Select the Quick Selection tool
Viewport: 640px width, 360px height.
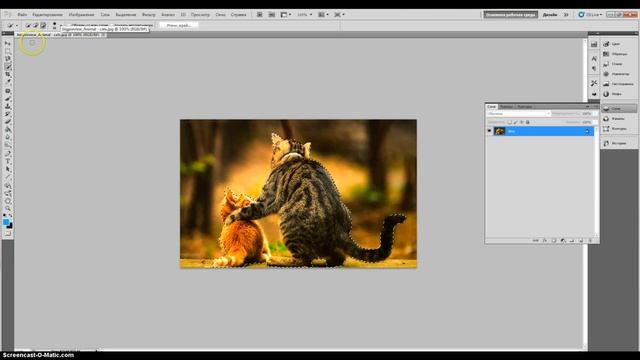tap(8, 67)
